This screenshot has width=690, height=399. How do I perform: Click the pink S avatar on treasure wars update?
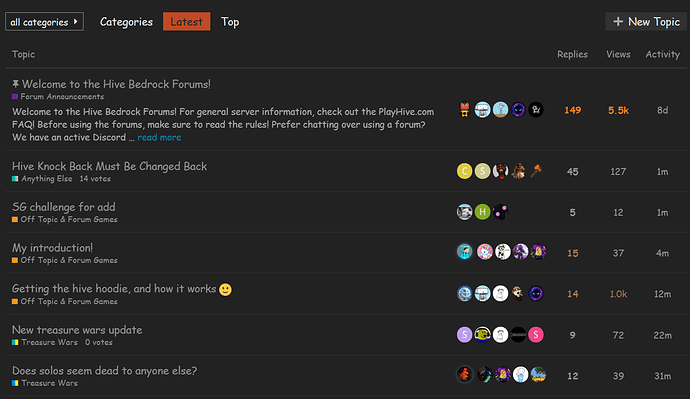coord(536,335)
